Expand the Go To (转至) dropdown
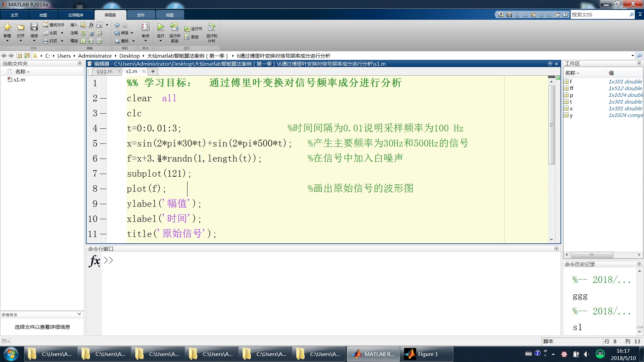The image size is (644, 362). [x=132, y=33]
